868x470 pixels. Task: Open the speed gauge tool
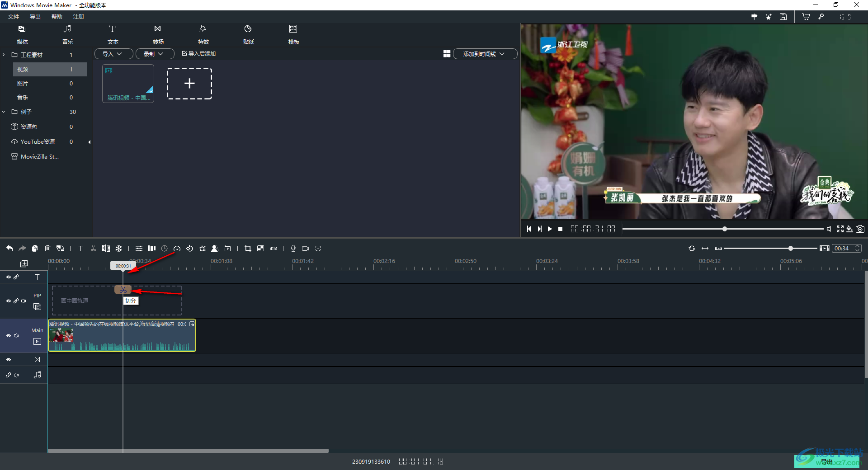click(177, 248)
